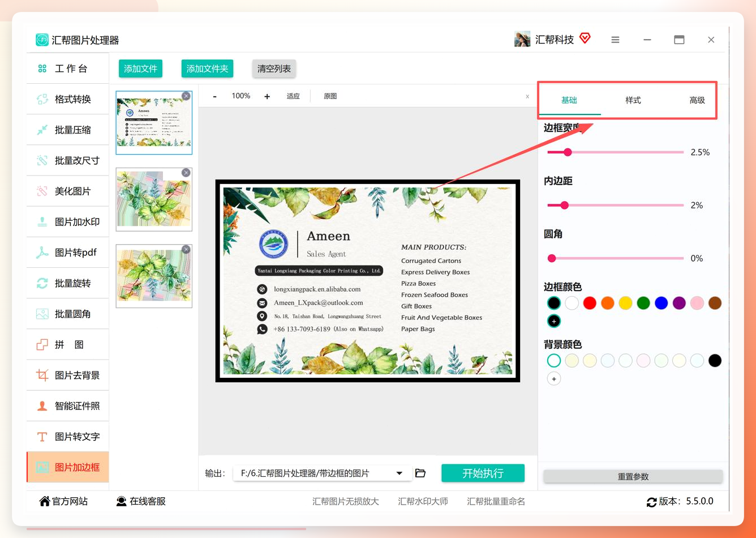The height and width of the screenshot is (538, 756).
Task: Open the hamburger menu in title bar
Action: 615,40
